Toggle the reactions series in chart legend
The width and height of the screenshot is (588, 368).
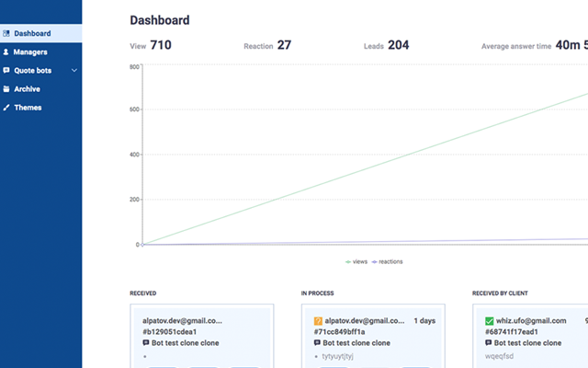pyautogui.click(x=387, y=261)
